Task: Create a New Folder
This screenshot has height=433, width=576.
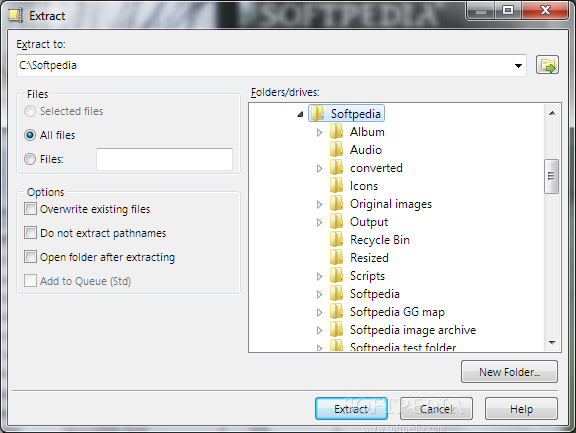Action: [509, 372]
